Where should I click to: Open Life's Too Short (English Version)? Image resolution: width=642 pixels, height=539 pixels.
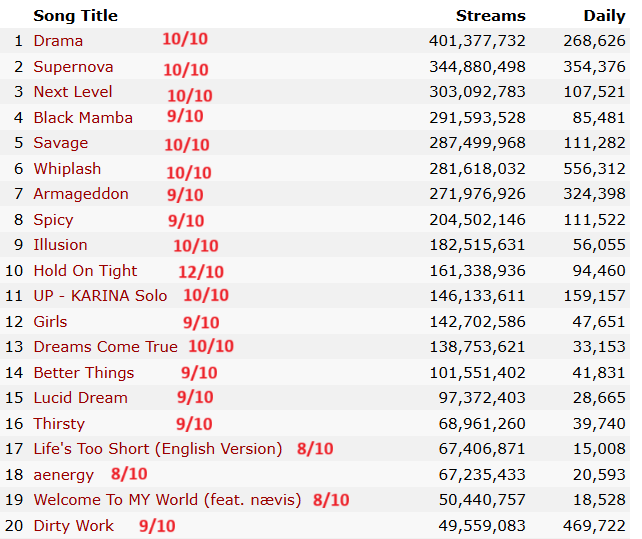(x=158, y=449)
